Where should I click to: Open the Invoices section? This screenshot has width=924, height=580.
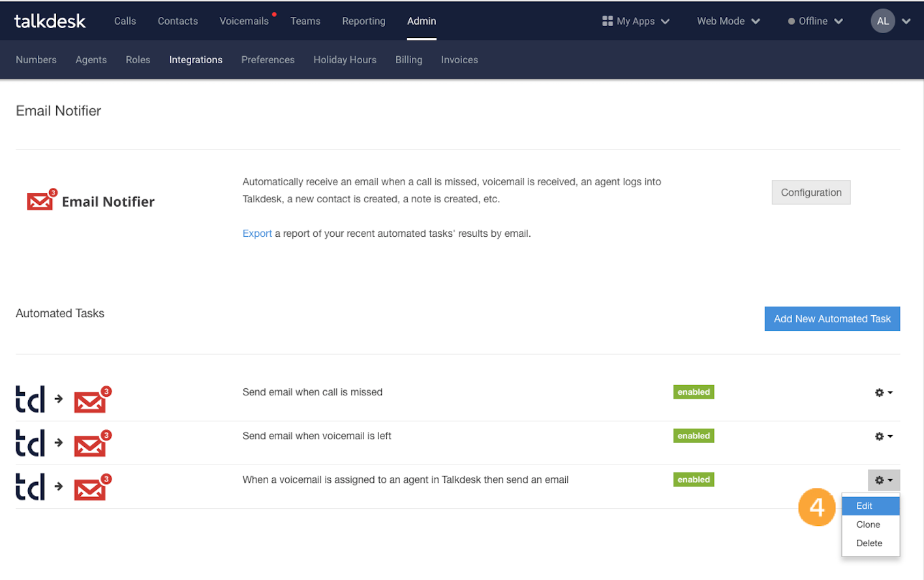459,59
